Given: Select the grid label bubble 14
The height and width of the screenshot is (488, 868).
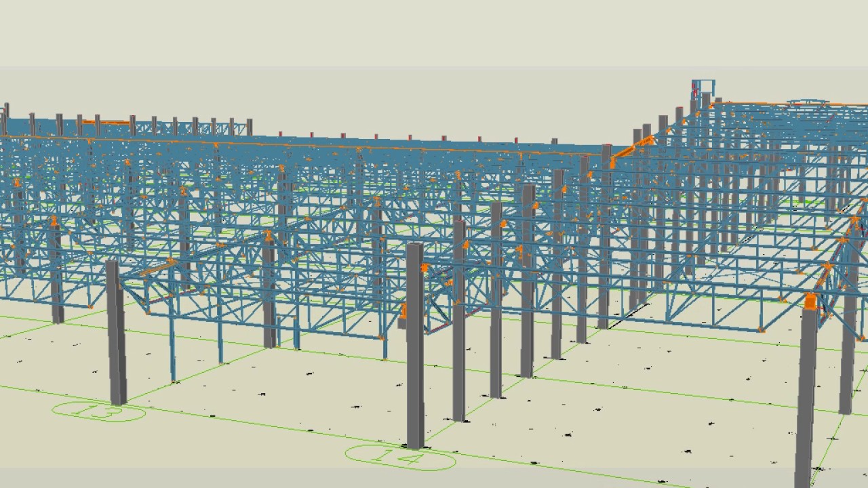Looking at the screenshot, I should tap(400, 458).
